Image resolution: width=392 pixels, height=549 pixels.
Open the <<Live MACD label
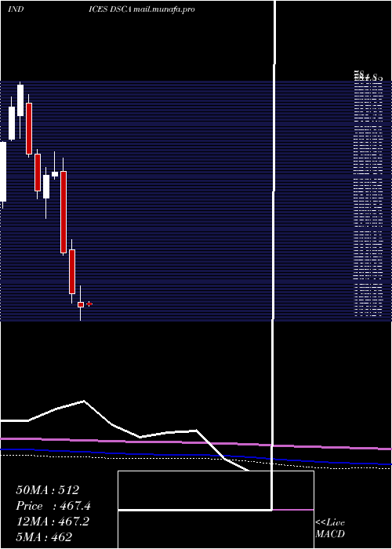330,528
